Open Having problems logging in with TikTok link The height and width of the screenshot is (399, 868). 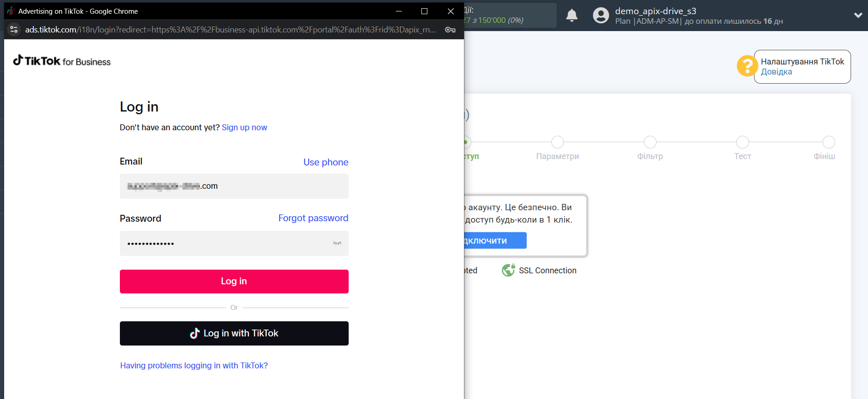point(194,366)
